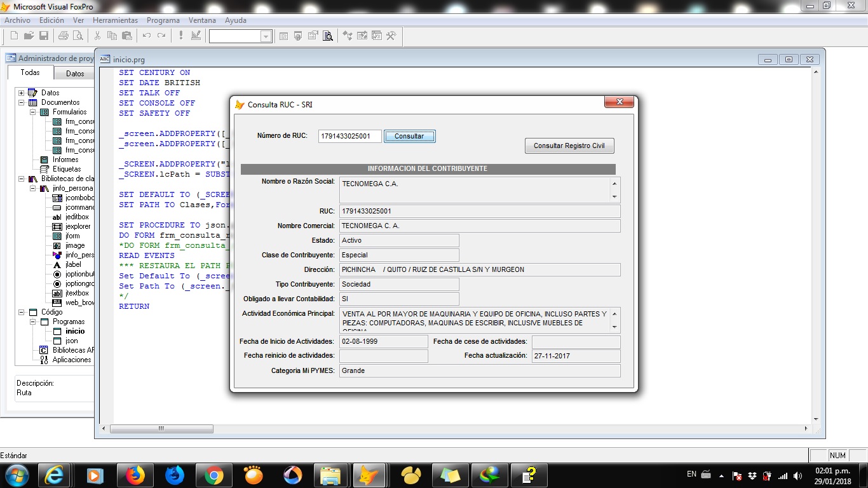868x488 pixels.
Task: Open the Programa menu
Action: (163, 20)
